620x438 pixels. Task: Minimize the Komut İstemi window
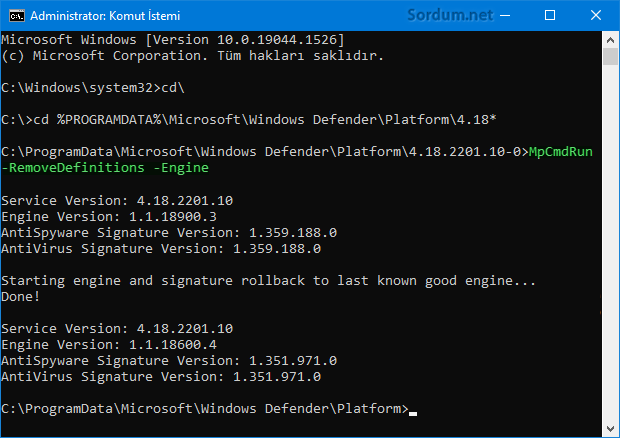(x=505, y=16)
